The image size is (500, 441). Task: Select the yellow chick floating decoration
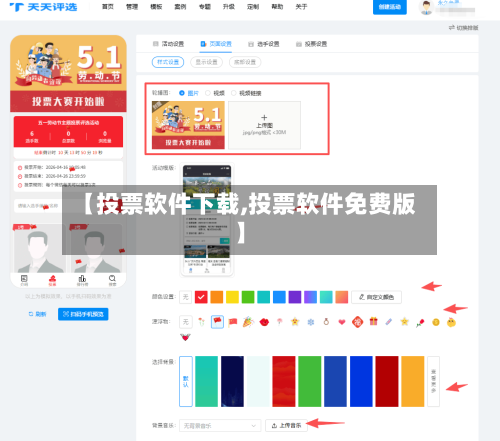451,322
